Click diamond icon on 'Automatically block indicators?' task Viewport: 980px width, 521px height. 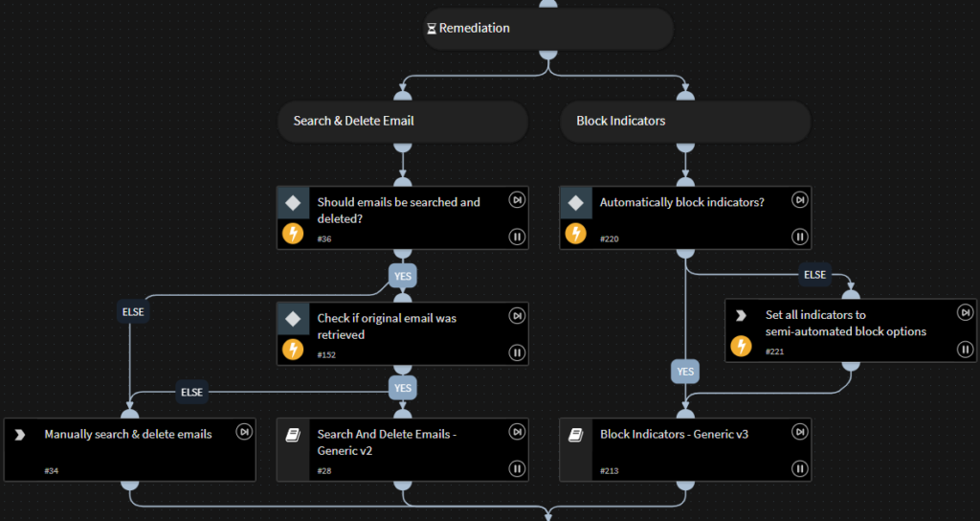pos(575,203)
